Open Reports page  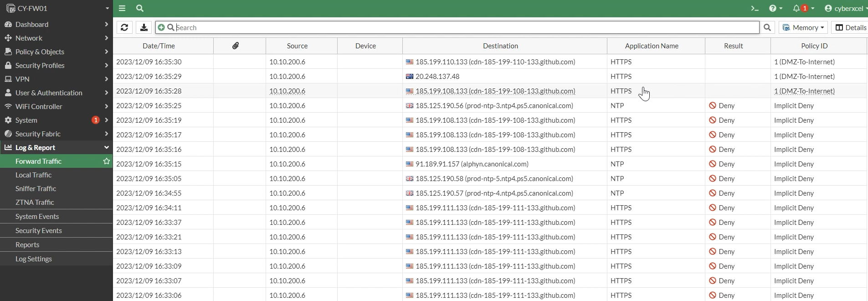pos(56,244)
